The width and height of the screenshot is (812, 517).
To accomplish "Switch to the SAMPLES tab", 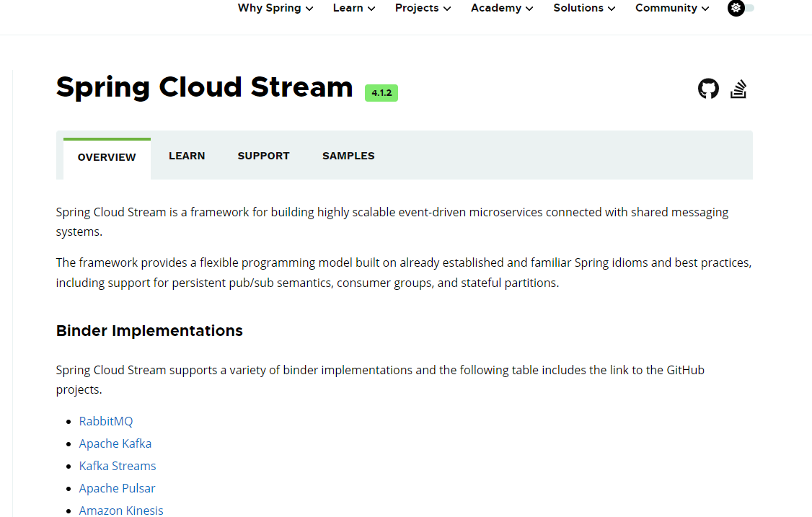I will [348, 155].
